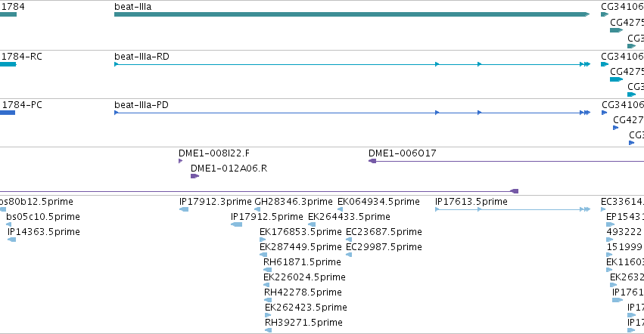The height and width of the screenshot is (334, 644).
Task: Click the EC23687.5prime arrow glyph
Action: (x=349, y=240)
